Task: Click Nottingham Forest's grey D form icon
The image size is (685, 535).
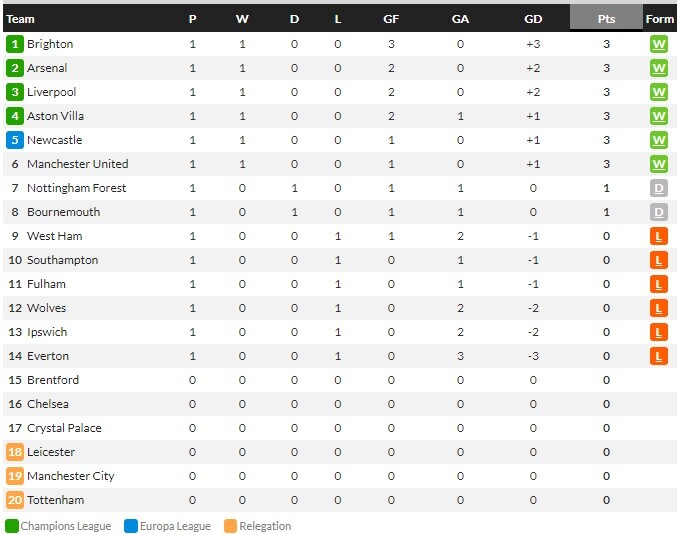Action: point(659,188)
